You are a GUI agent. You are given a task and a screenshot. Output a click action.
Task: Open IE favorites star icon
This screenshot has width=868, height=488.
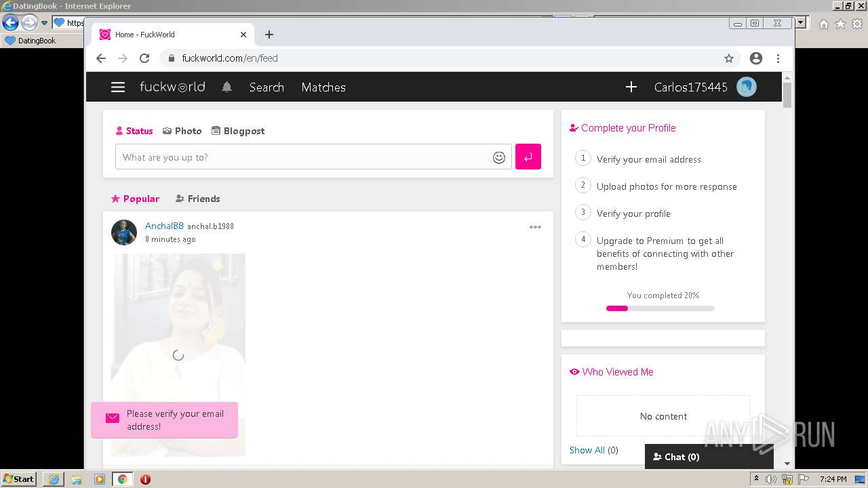point(840,24)
